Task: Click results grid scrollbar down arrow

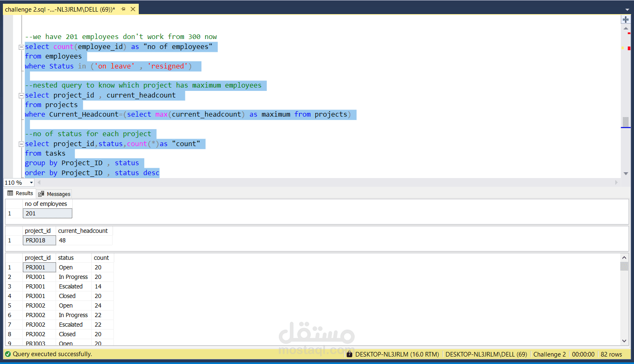Action: (x=624, y=341)
